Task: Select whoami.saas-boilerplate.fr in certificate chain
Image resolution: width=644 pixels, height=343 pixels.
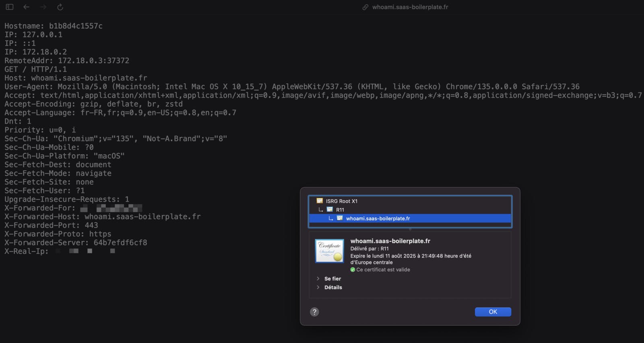Action: coord(410,218)
